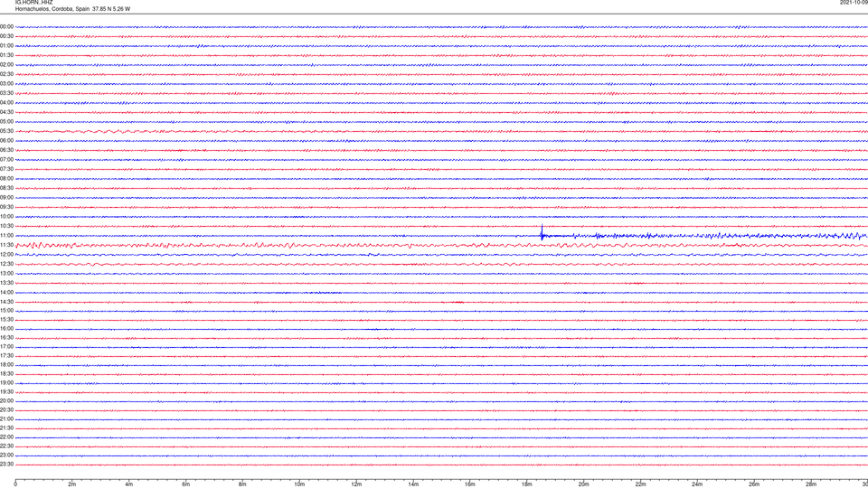Image resolution: width=868 pixels, height=488 pixels.
Task: Click the 05:30 time label
Action: pyautogui.click(x=6, y=131)
